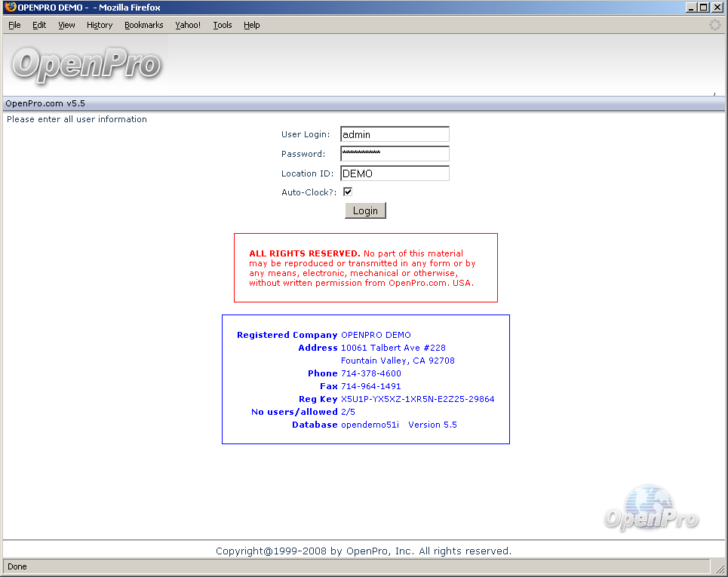Minimize the Firefox window

[x=691, y=8]
